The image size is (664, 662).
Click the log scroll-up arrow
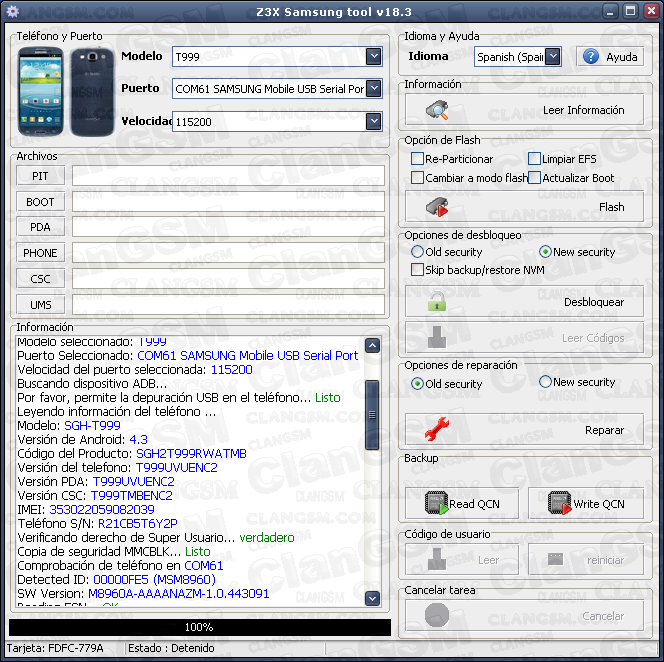(x=372, y=346)
